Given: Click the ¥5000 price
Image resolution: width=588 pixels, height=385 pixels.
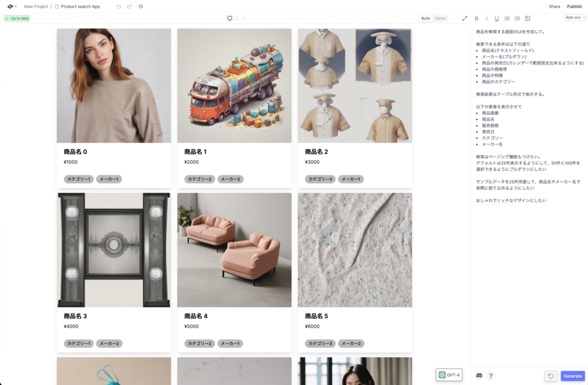Looking at the screenshot, I should click(x=192, y=326).
